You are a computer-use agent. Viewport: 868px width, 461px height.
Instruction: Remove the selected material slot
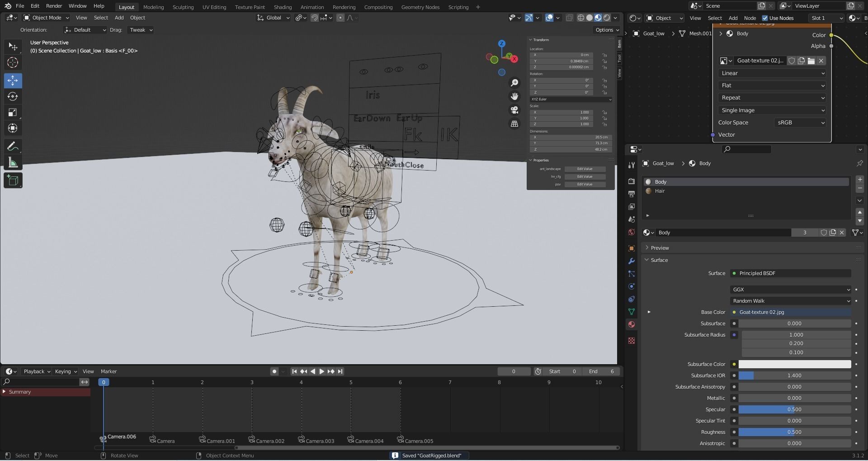pos(860,188)
